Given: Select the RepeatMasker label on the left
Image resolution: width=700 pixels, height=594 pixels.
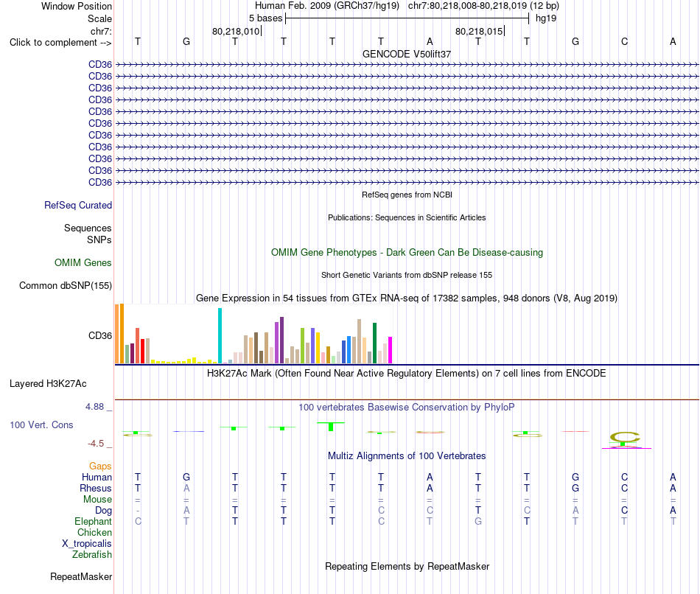Looking at the screenshot, I should (81, 576).
